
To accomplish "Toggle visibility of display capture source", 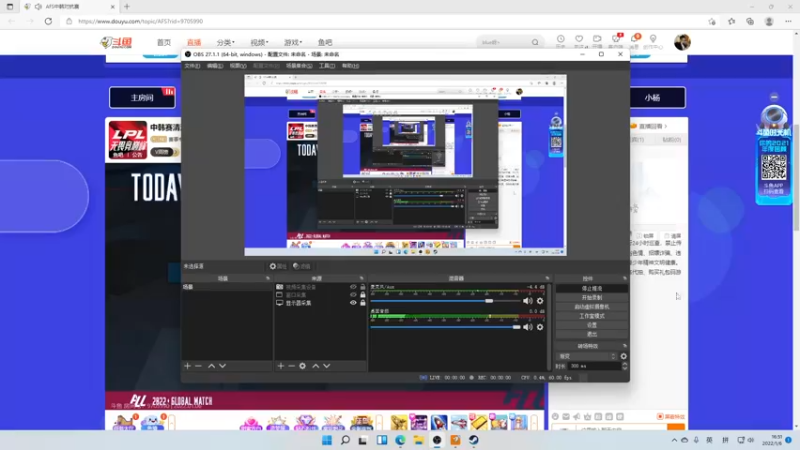I will pyautogui.click(x=353, y=303).
